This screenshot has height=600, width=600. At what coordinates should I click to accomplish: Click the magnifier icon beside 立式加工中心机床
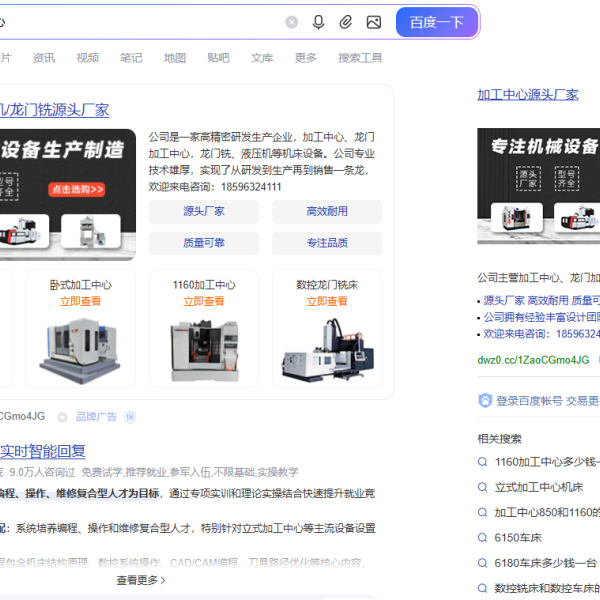(483, 488)
